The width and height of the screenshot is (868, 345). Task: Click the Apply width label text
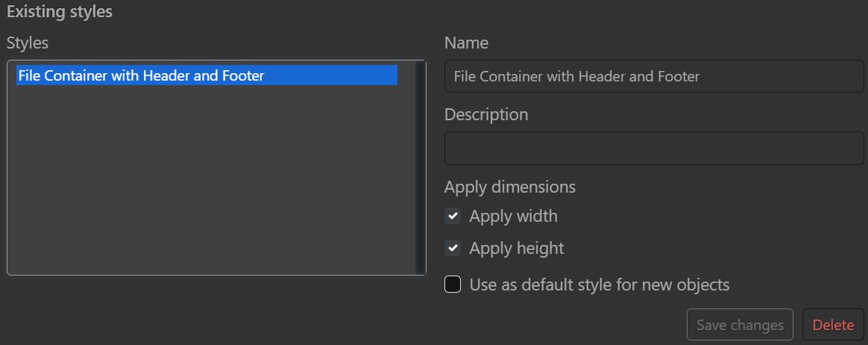(513, 216)
